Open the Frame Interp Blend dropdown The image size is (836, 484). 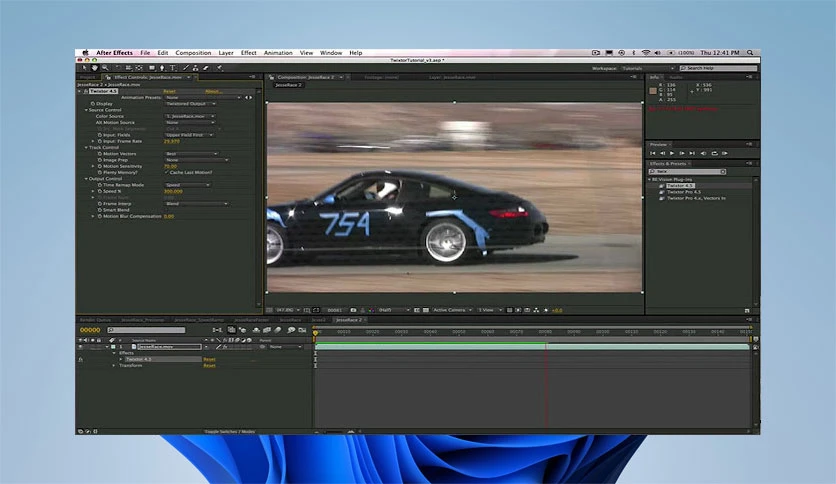tap(197, 204)
